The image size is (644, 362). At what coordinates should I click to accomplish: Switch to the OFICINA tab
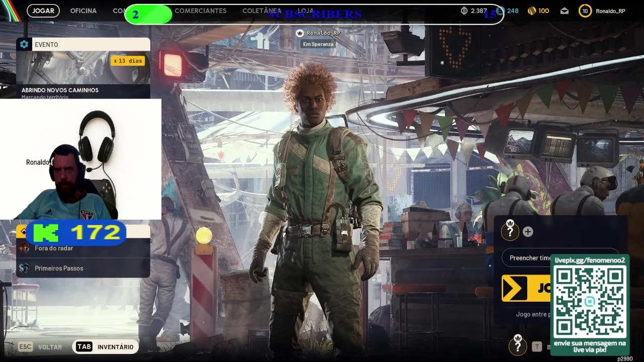(84, 11)
